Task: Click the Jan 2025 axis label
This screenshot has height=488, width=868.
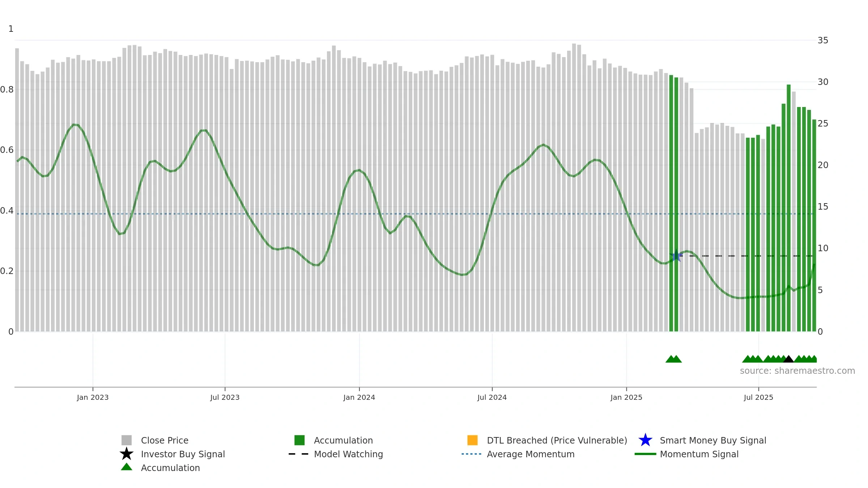Action: tap(626, 398)
